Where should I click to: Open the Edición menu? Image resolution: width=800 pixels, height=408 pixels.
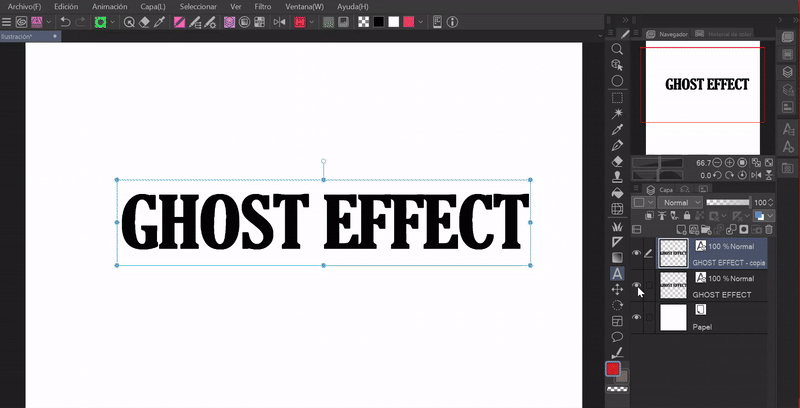(66, 7)
